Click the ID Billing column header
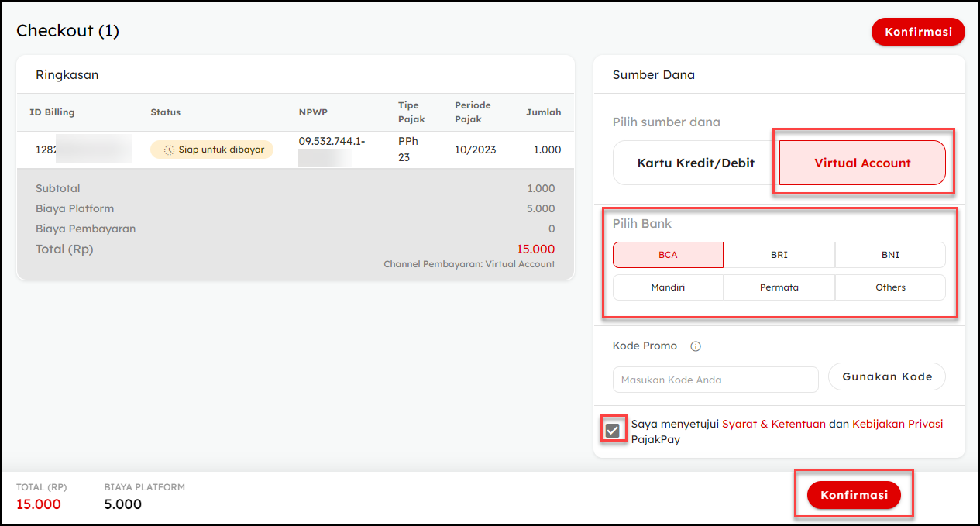The width and height of the screenshot is (980, 526). 52,112
